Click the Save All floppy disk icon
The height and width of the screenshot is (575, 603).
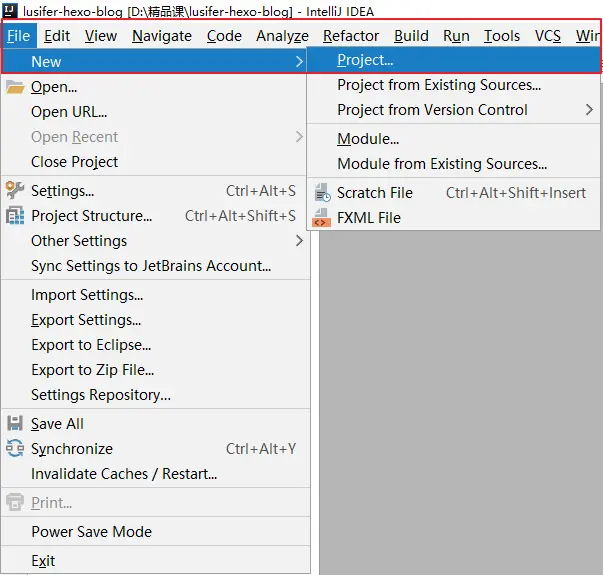[x=15, y=423]
